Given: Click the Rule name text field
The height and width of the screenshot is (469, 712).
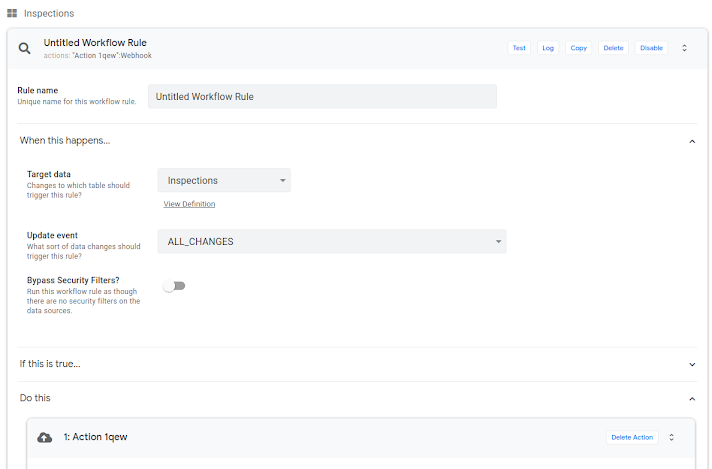Looking at the screenshot, I should tap(322, 96).
